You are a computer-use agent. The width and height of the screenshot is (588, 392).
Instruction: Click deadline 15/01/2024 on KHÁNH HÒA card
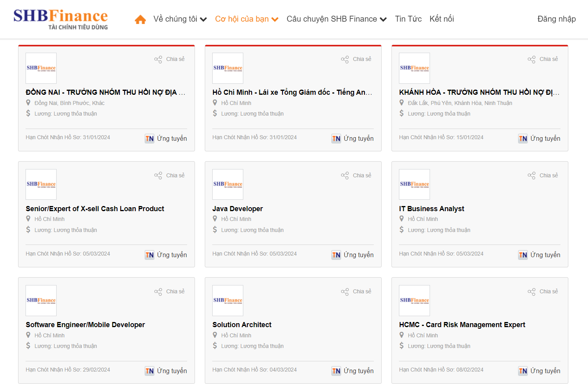(x=470, y=137)
